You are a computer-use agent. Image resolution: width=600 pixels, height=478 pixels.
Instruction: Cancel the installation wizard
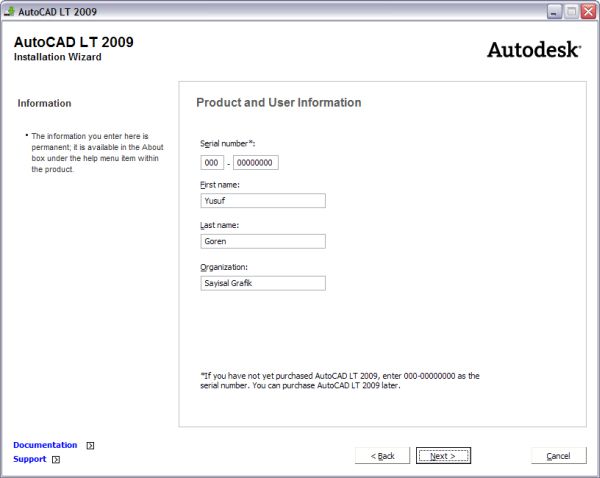(558, 456)
